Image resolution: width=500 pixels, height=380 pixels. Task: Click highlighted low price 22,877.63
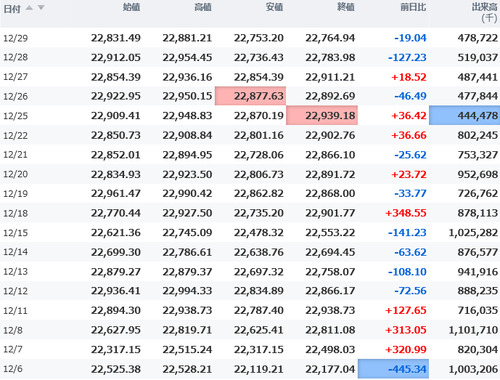(250, 96)
